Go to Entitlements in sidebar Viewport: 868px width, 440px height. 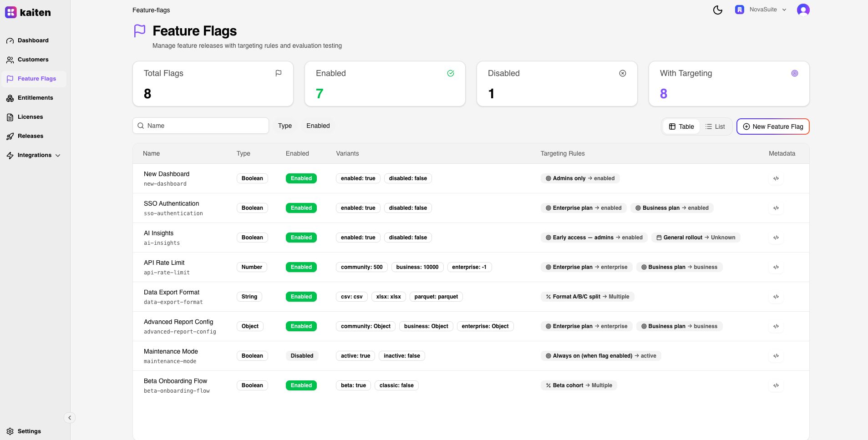click(x=35, y=98)
